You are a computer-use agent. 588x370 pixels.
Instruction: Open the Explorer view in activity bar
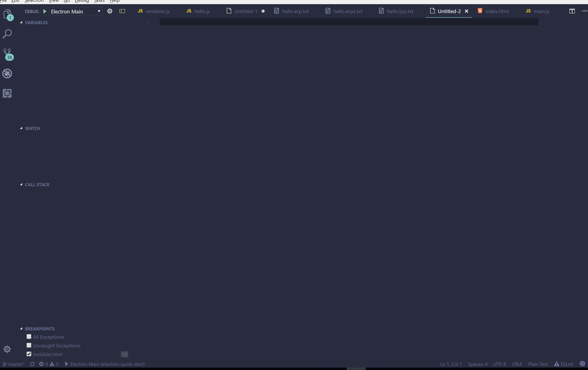7,14
